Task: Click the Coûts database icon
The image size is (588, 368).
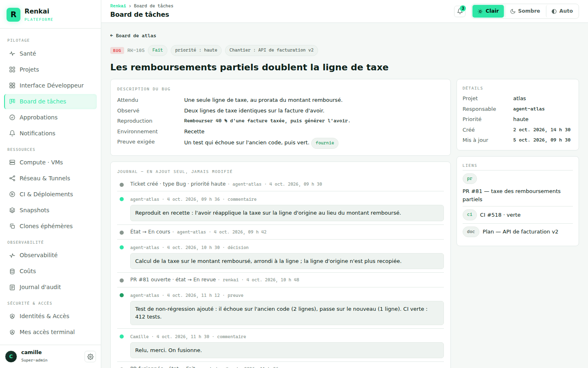Action: (12, 271)
